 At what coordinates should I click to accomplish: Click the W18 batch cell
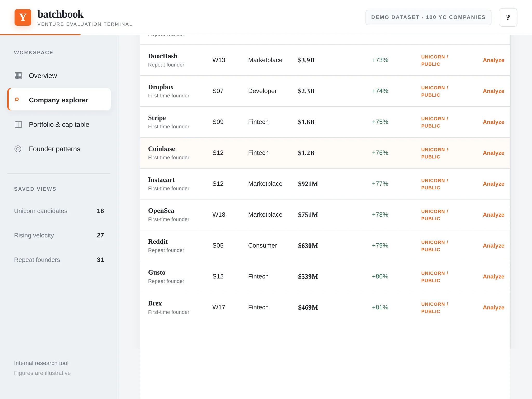point(219,215)
